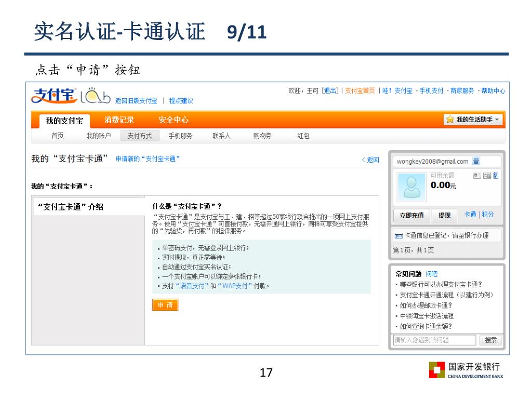Click the 语音支付 link
The width and height of the screenshot is (532, 399).
tap(192, 286)
